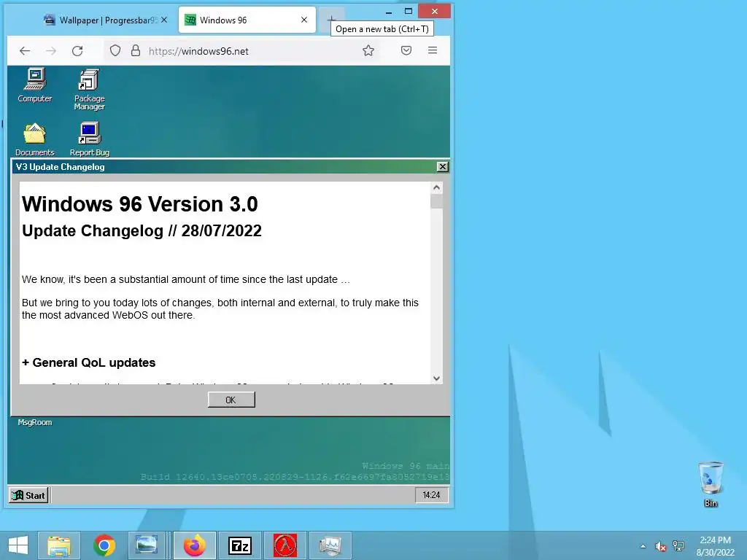Image resolution: width=747 pixels, height=560 pixels.
Task: Open the Computer desktop icon
Action: (x=35, y=85)
